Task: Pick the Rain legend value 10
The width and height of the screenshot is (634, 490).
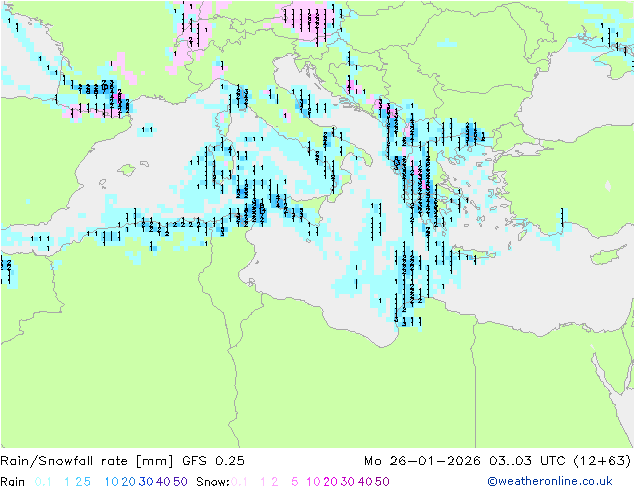Action: point(112,482)
